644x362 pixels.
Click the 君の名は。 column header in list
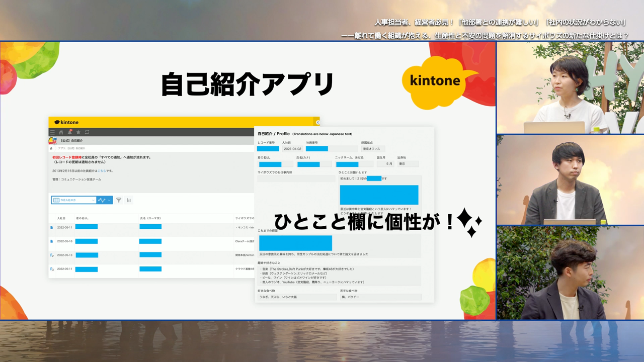pyautogui.click(x=82, y=218)
